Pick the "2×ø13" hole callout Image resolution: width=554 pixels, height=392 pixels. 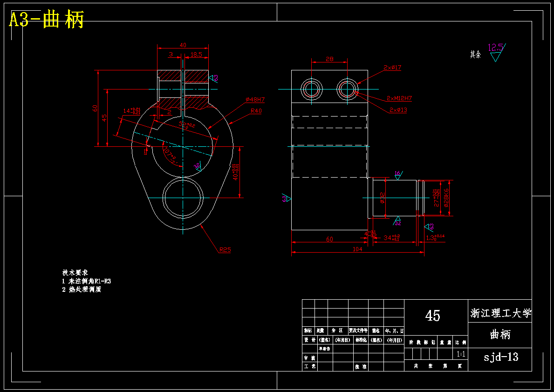pos(398,110)
